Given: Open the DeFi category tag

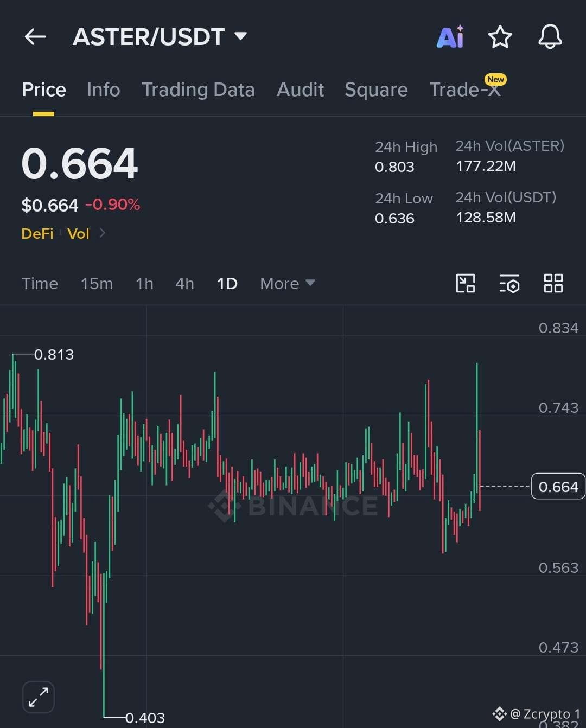Looking at the screenshot, I should pos(37,234).
